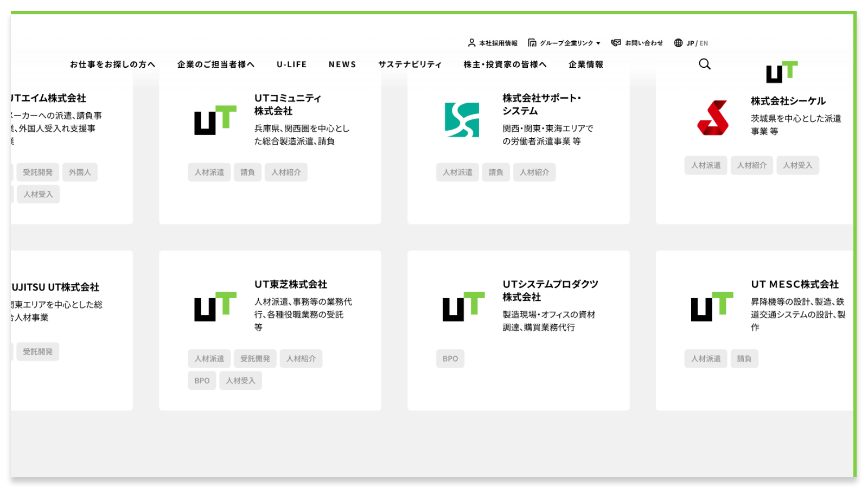Click 受託開発 tag on UTエイム card
The height and width of the screenshot is (488, 868).
click(38, 172)
